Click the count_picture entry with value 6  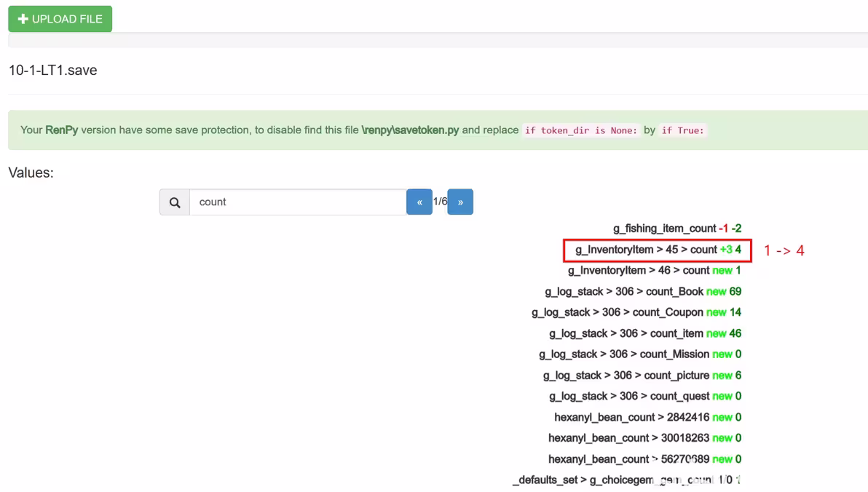click(642, 376)
